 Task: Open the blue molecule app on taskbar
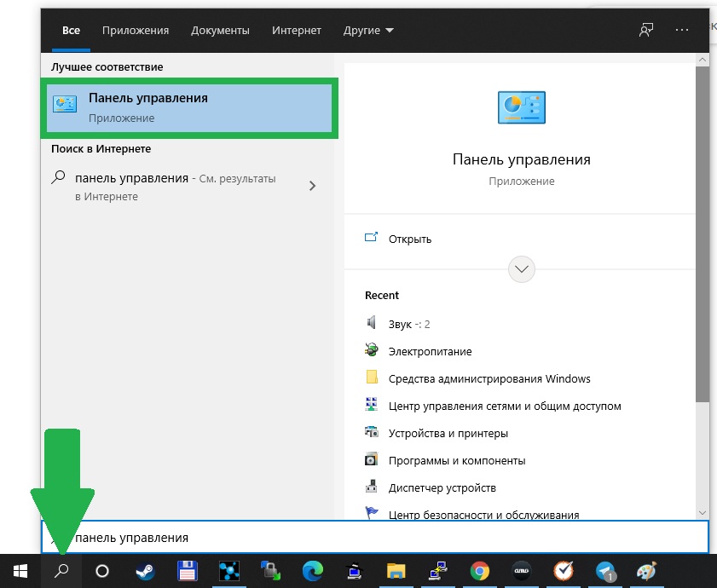pyautogui.click(x=229, y=571)
